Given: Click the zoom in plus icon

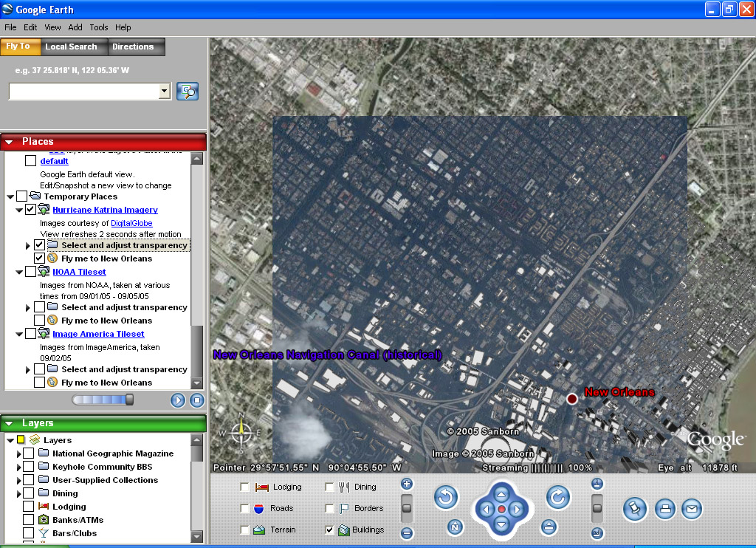Looking at the screenshot, I should [407, 484].
